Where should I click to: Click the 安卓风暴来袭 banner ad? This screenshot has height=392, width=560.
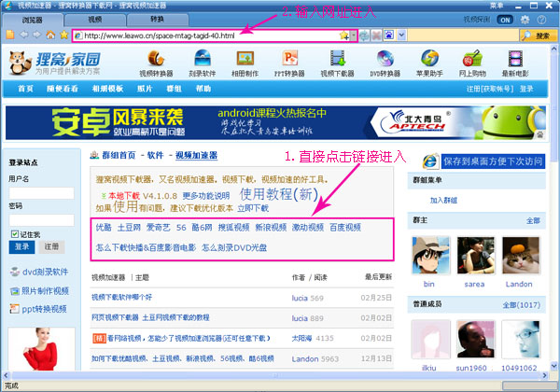click(x=275, y=122)
